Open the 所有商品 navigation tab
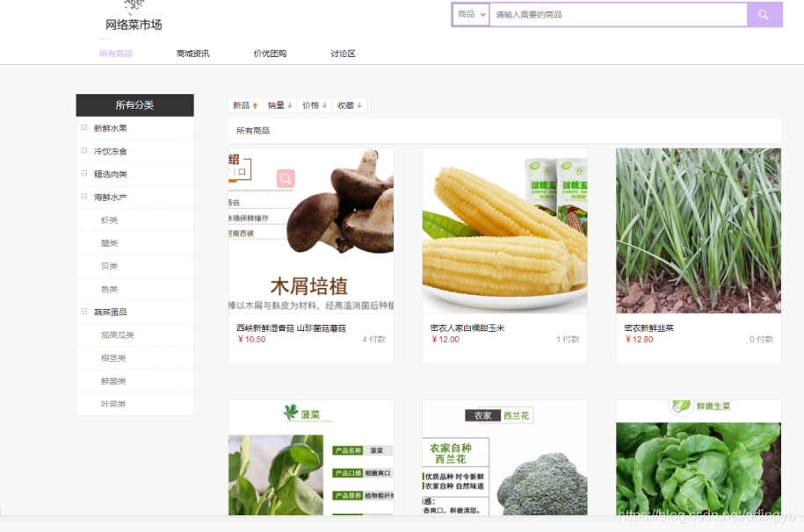 click(116, 54)
